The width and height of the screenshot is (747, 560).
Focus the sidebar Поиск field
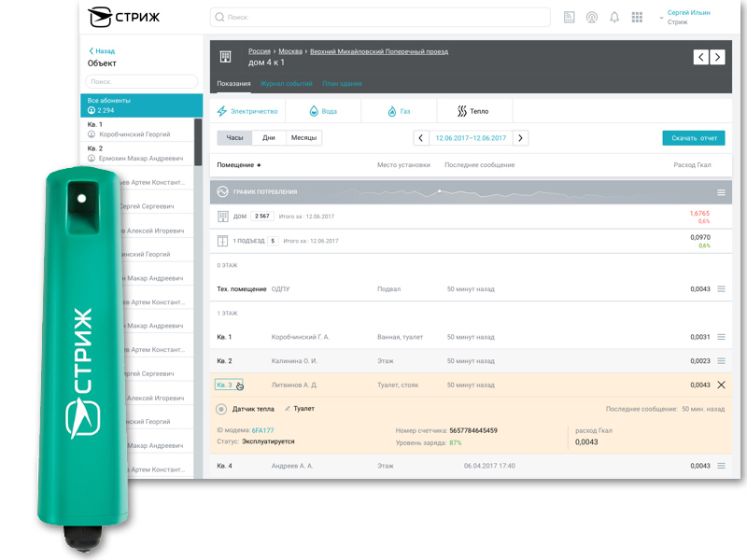click(142, 81)
